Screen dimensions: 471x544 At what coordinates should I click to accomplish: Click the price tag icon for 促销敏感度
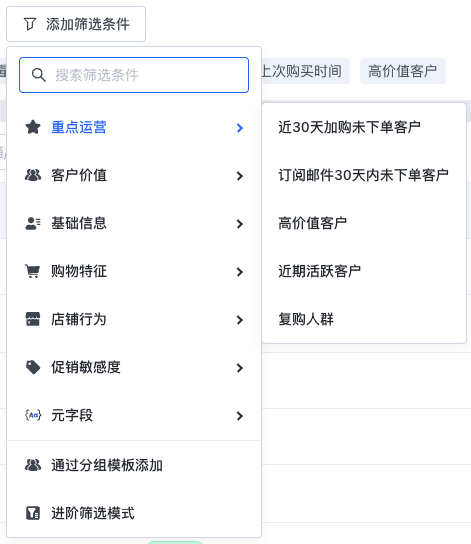point(33,367)
